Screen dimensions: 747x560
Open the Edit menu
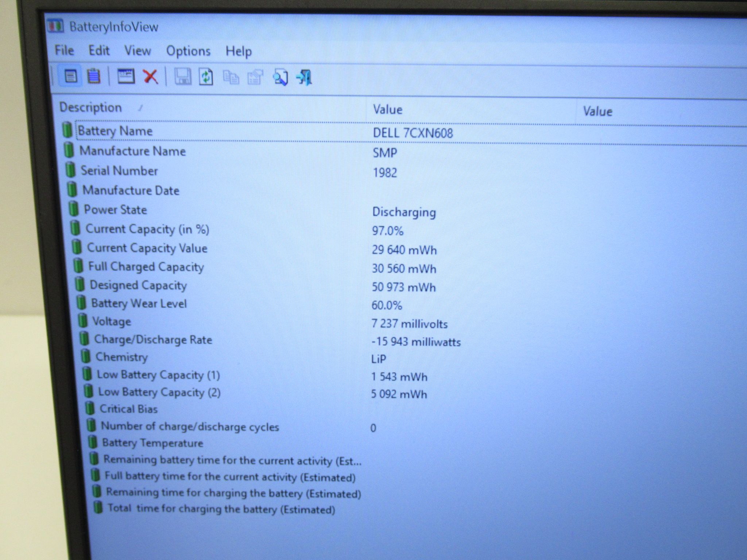click(x=99, y=50)
